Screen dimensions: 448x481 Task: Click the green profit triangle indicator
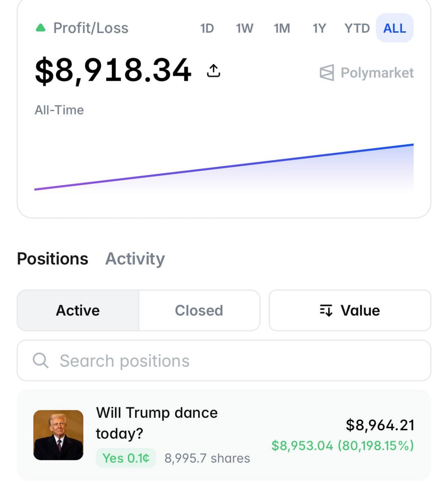41,28
